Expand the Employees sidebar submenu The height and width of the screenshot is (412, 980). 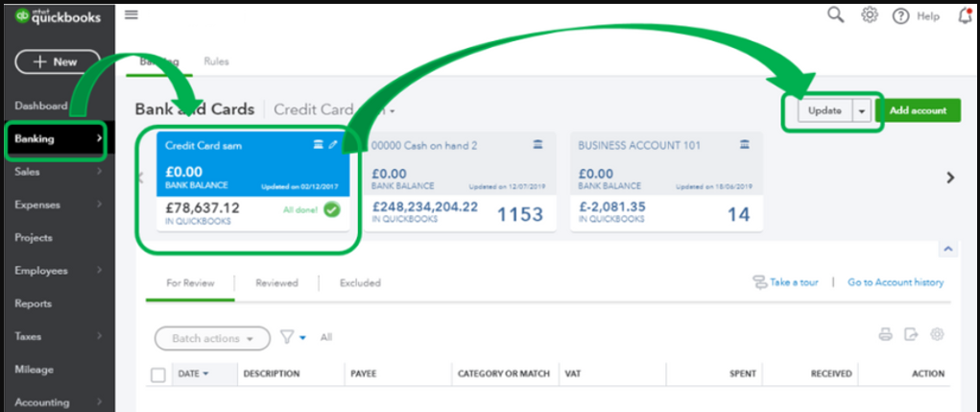(x=100, y=271)
